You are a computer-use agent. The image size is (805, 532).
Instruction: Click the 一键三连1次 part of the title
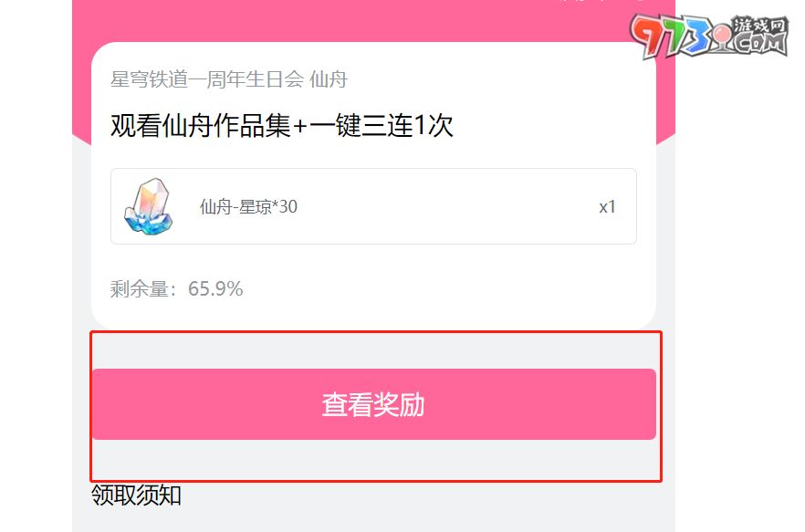pos(382,126)
